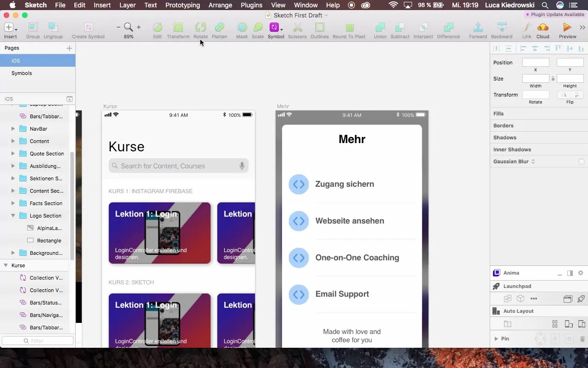Collapse the Kurse artboard in layer list
The width and height of the screenshot is (588, 368).
click(x=6, y=265)
